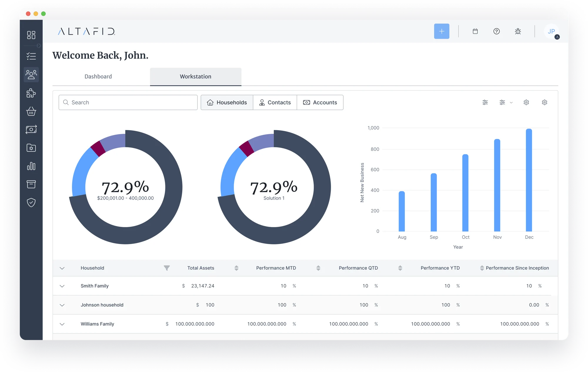Open bar chart reports in sidebar

pos(31,166)
